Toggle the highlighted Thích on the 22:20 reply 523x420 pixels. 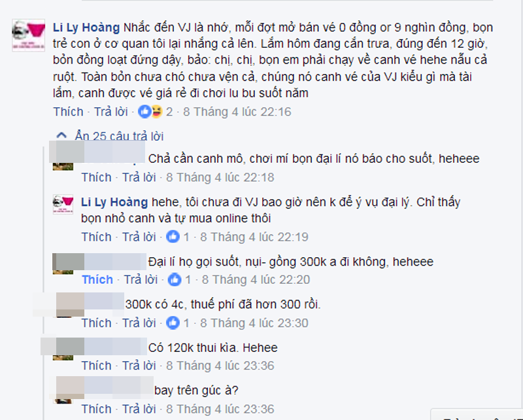[97, 279]
